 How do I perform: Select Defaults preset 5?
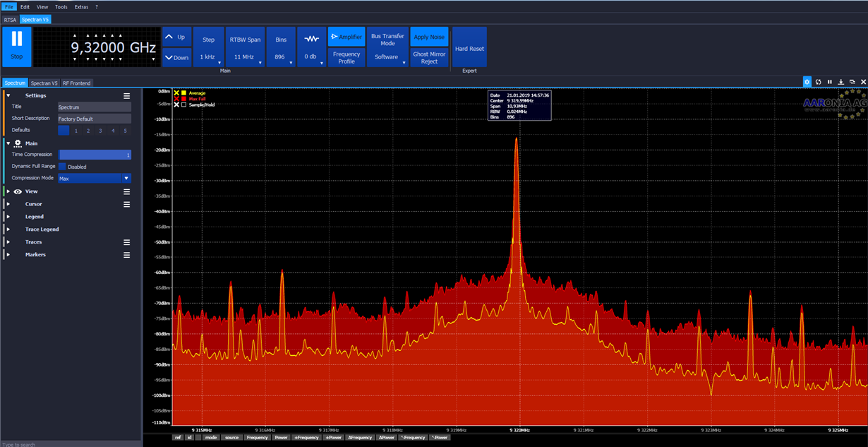click(126, 131)
